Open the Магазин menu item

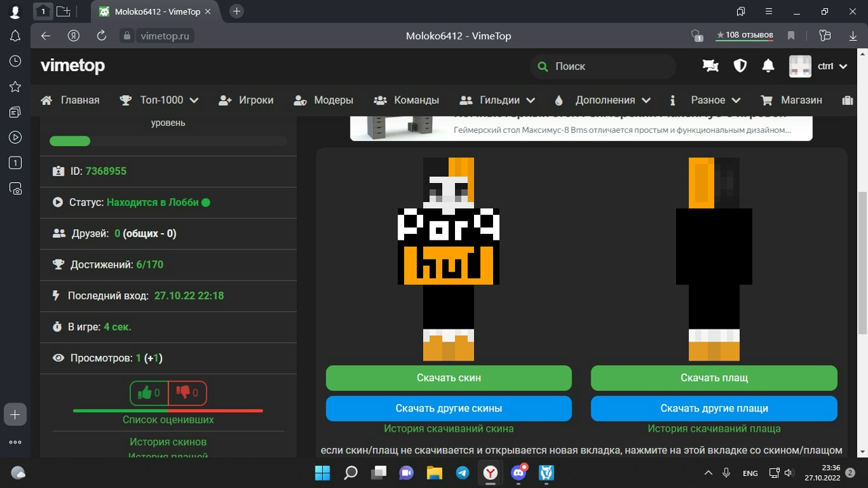coord(791,100)
